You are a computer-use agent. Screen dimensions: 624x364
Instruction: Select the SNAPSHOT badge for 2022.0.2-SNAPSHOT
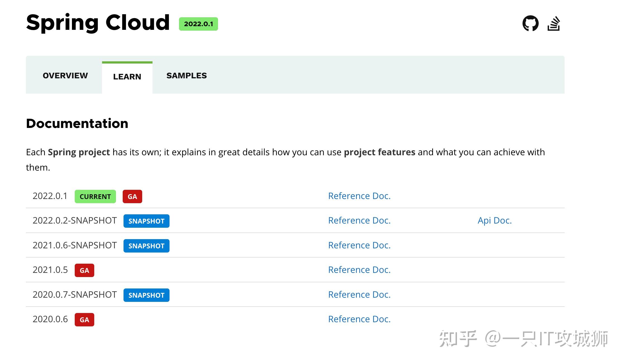146,221
